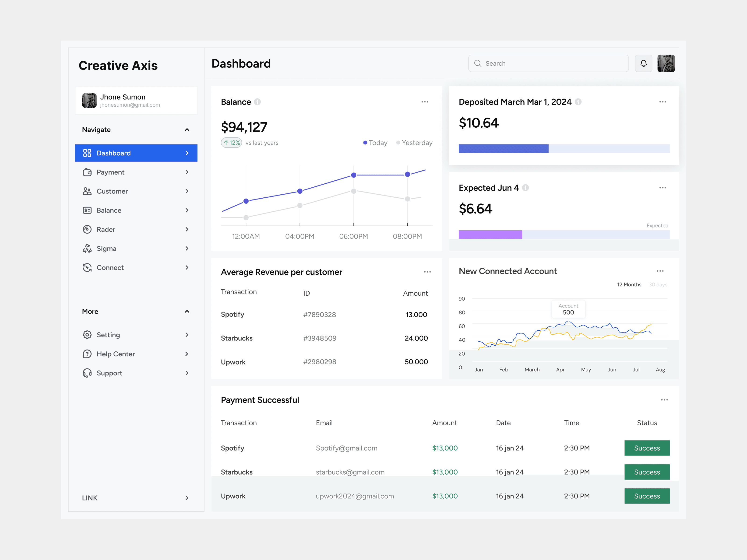Toggle the Today series legend
The image size is (747, 560).
coord(375,143)
